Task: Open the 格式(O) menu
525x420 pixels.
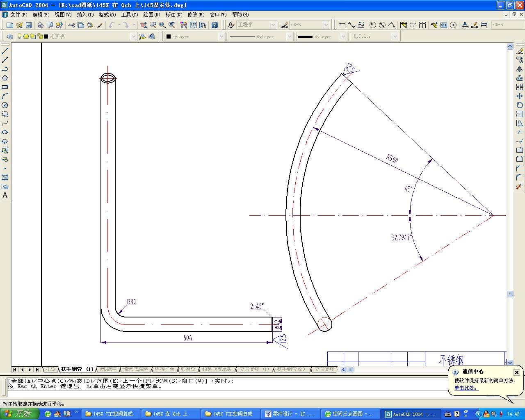Action: (x=107, y=15)
